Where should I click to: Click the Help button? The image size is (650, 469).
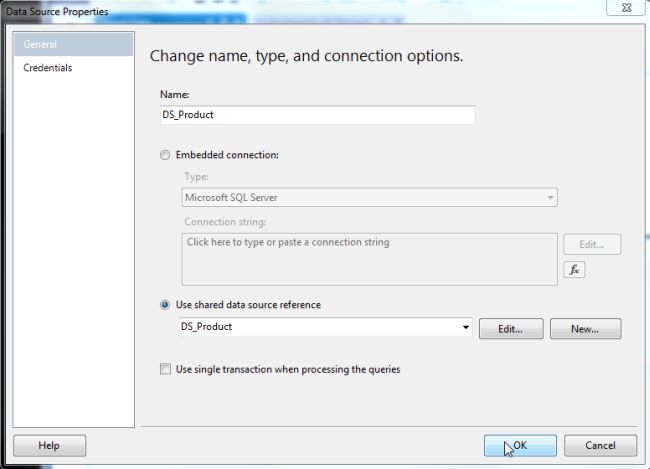coord(49,445)
